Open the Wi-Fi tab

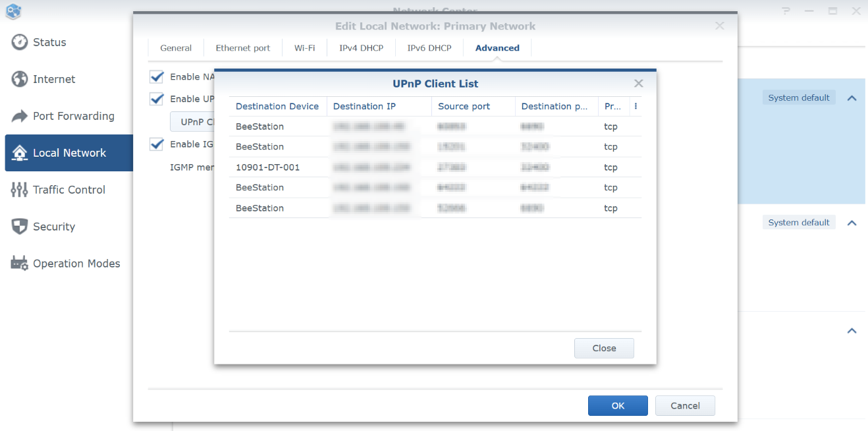pos(304,48)
